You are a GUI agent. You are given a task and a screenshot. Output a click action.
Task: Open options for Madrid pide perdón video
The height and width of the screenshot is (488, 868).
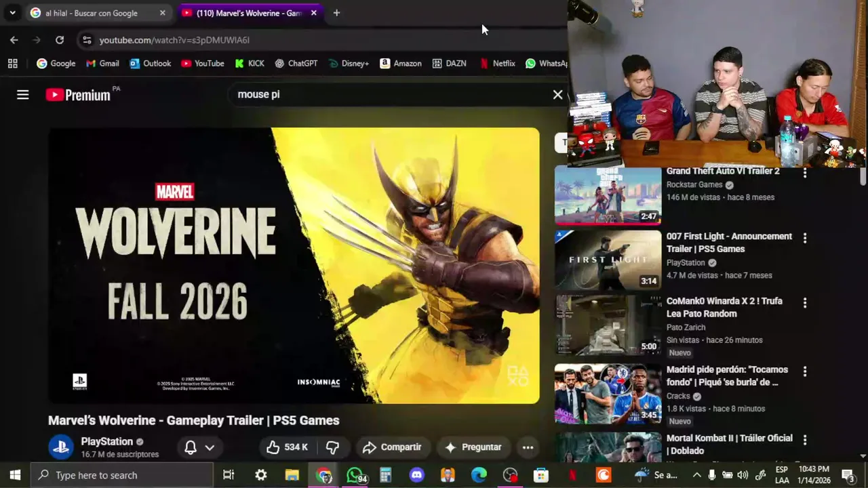[x=805, y=371]
